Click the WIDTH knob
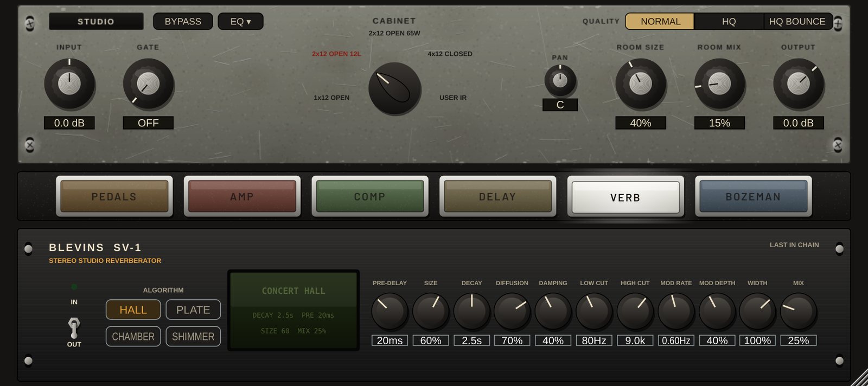Screen dimensions: 868x386 [x=757, y=312]
